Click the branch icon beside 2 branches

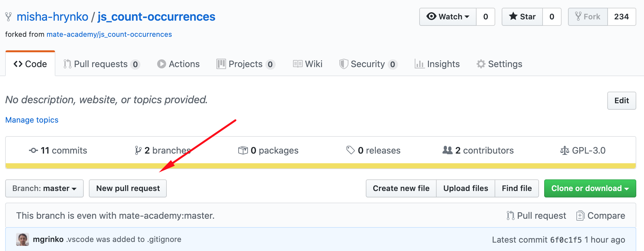click(x=138, y=150)
